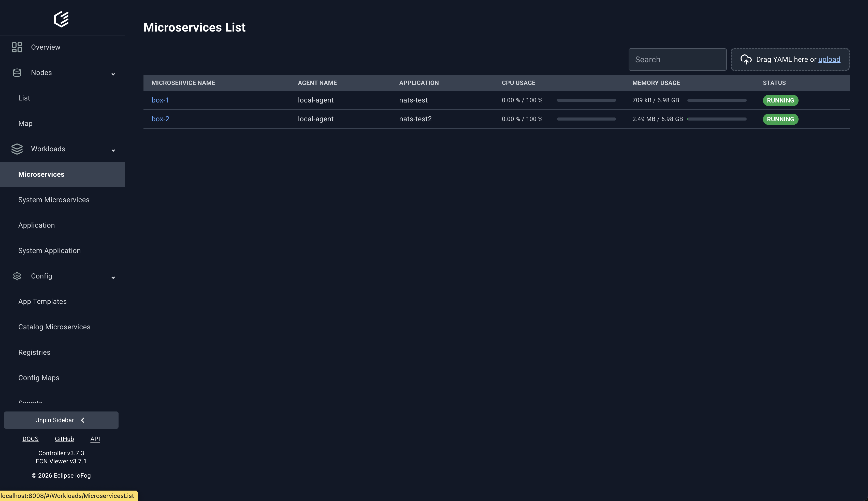868x501 pixels.
Task: Expand the Nodes section chevron
Action: (113, 74)
